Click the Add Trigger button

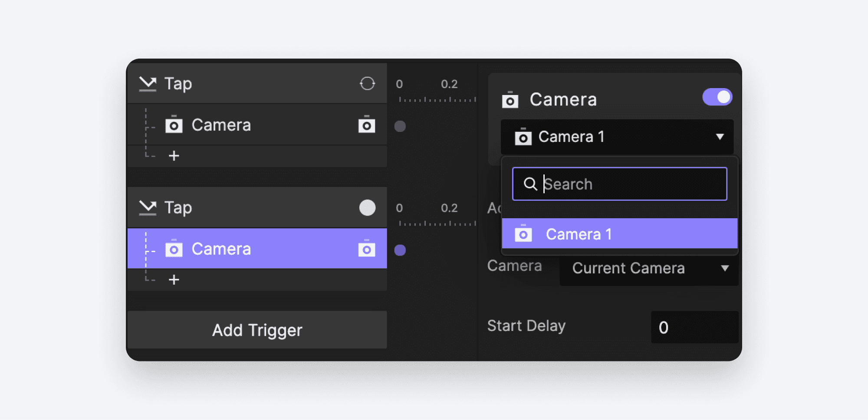(257, 330)
